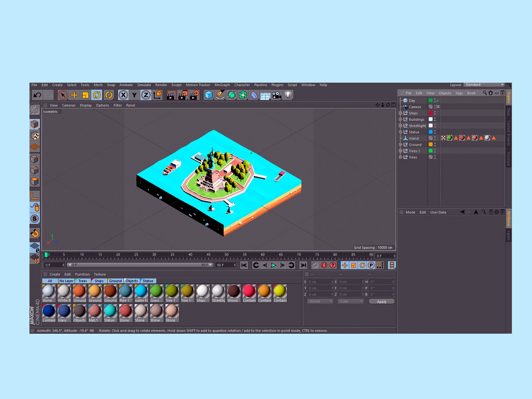Open the Layout dropdown set to Standard

(484, 85)
